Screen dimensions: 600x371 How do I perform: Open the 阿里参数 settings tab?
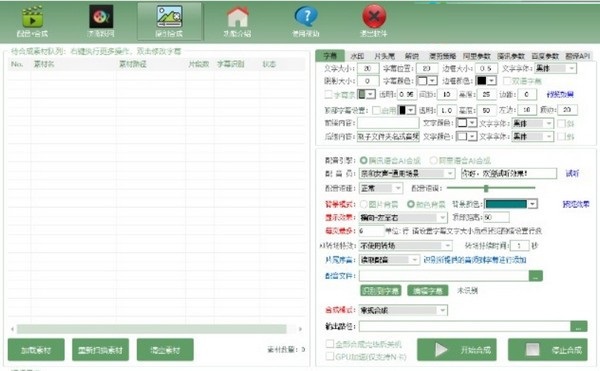coord(476,56)
